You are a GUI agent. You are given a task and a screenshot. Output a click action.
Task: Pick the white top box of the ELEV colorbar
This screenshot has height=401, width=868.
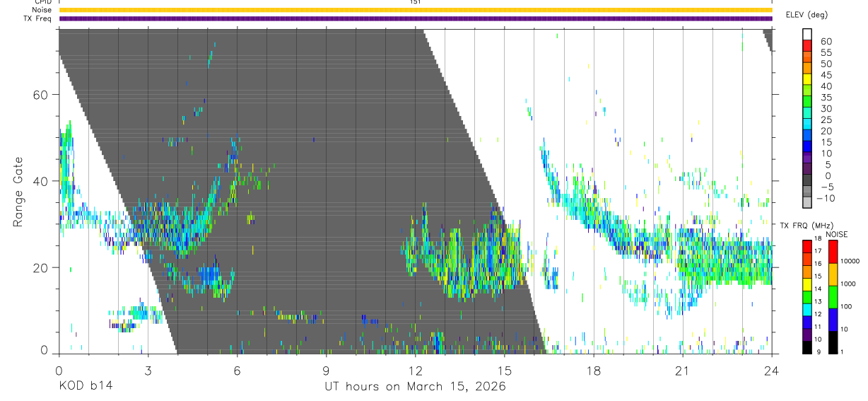(807, 34)
